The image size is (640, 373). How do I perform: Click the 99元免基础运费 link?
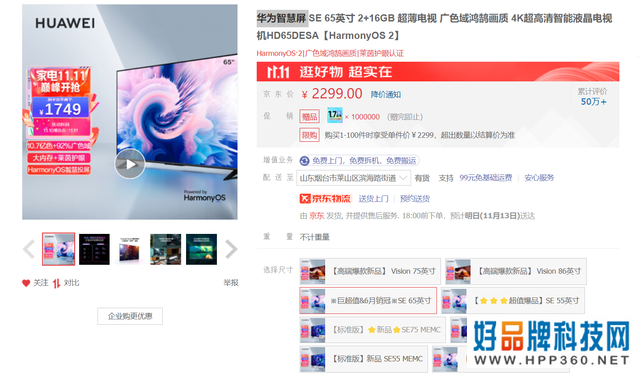(x=486, y=178)
